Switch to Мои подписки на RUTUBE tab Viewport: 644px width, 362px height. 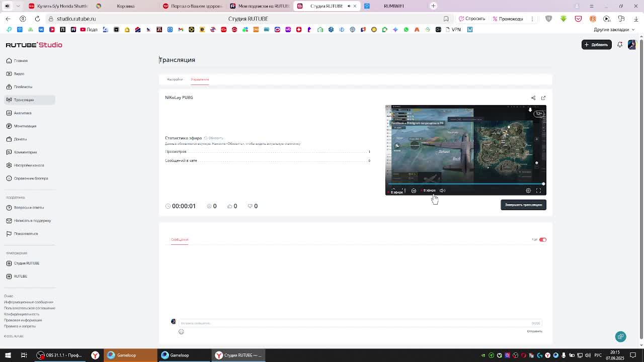[260, 6]
